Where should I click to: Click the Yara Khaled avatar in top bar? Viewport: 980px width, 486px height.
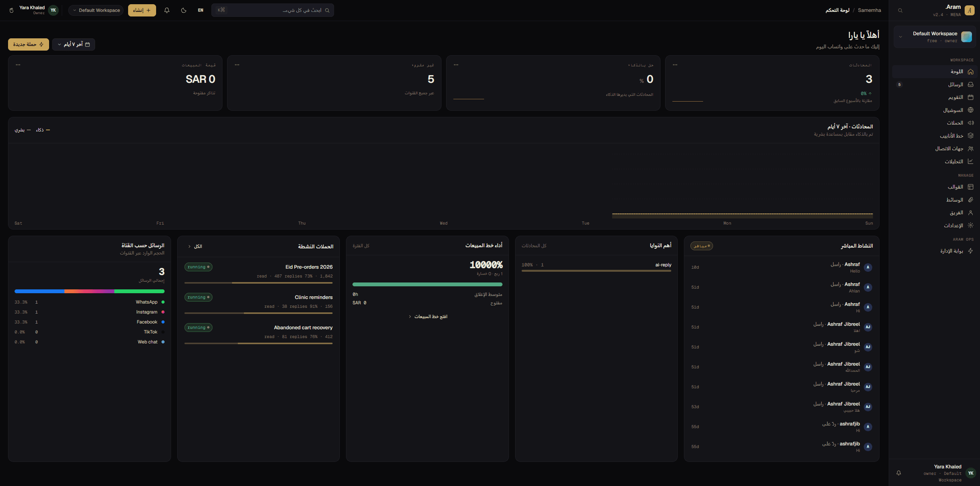coord(53,10)
